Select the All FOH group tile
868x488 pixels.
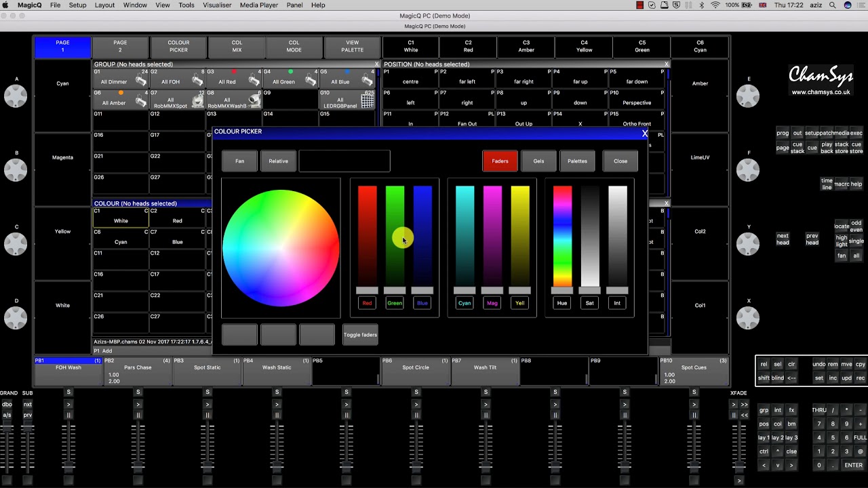tap(177, 78)
